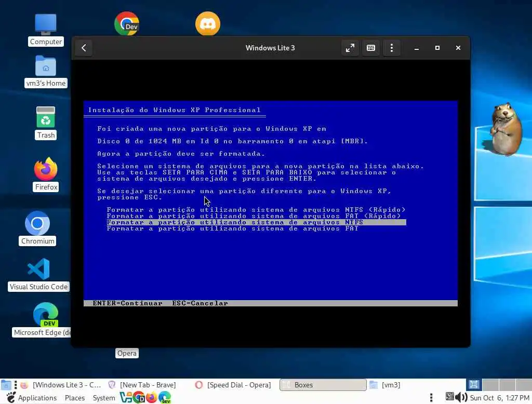This screenshot has height=404, width=532.
Task: Click the Windows Lite 3 window title
Action: [270, 48]
